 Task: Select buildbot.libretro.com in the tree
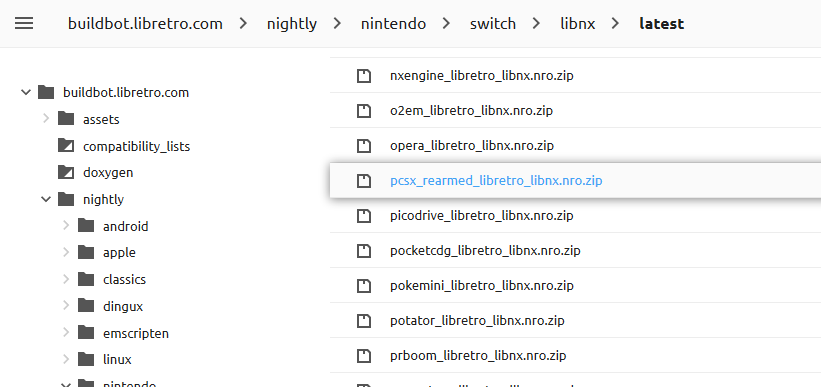(x=126, y=93)
